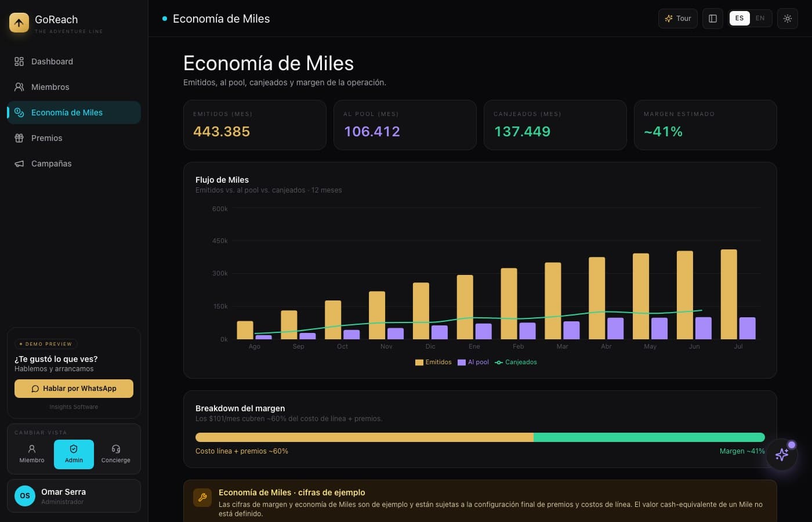Open the Omar Serra profile card
The image size is (812, 522).
pyautogui.click(x=74, y=496)
